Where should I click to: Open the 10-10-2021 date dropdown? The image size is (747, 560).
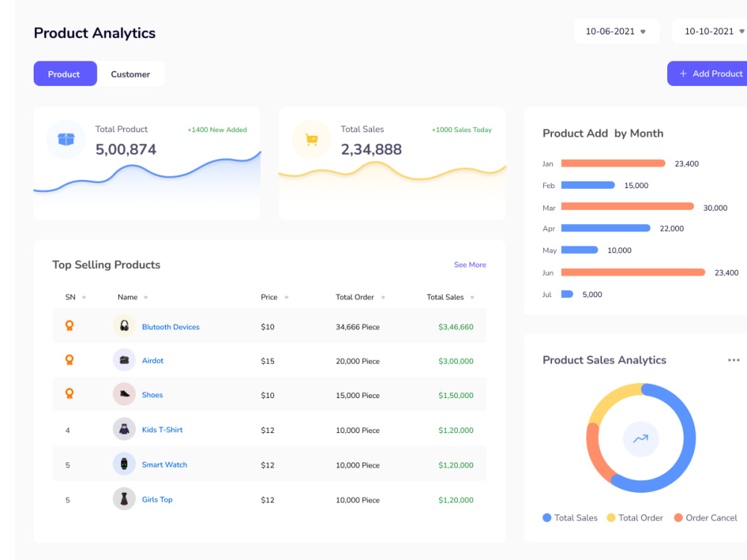(x=710, y=31)
